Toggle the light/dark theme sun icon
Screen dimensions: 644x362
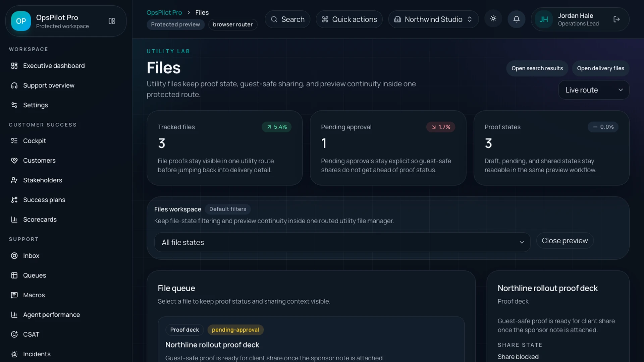tap(493, 19)
